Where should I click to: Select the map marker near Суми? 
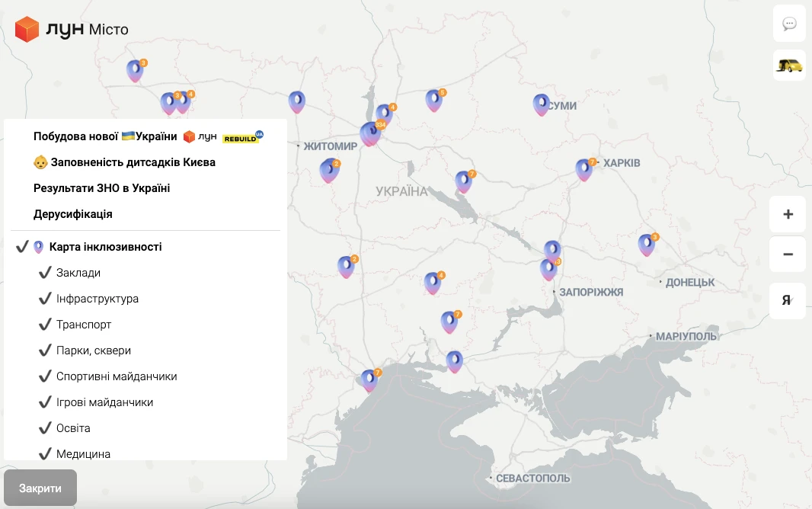tap(541, 104)
